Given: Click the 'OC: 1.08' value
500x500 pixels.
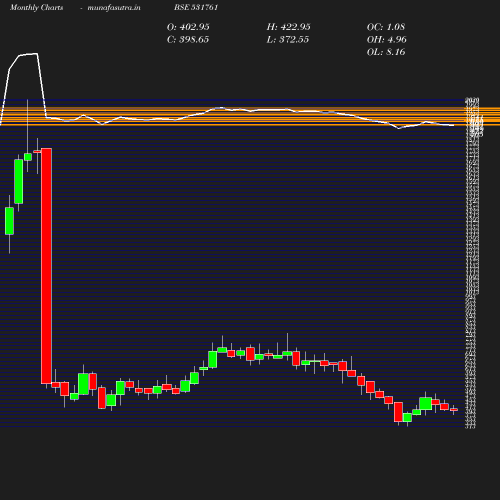Looking at the screenshot, I should [386, 27].
